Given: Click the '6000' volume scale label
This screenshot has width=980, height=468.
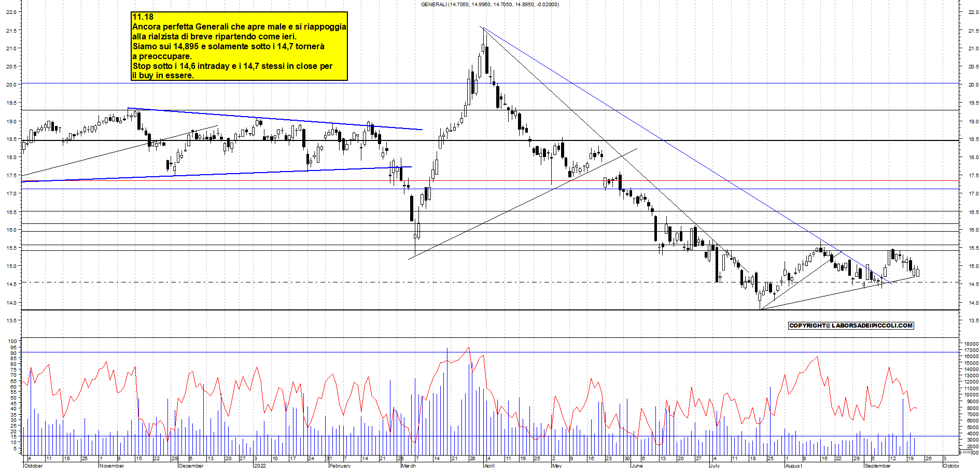Looking at the screenshot, I should [973, 421].
